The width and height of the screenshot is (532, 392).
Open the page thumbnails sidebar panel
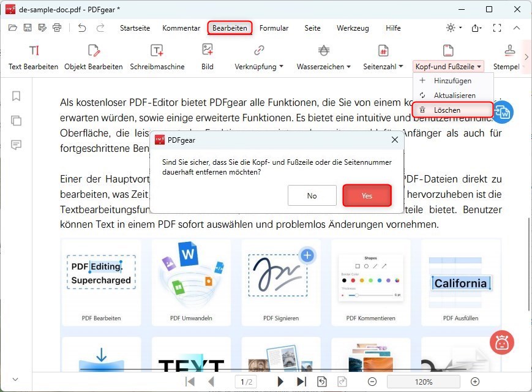[x=16, y=121]
